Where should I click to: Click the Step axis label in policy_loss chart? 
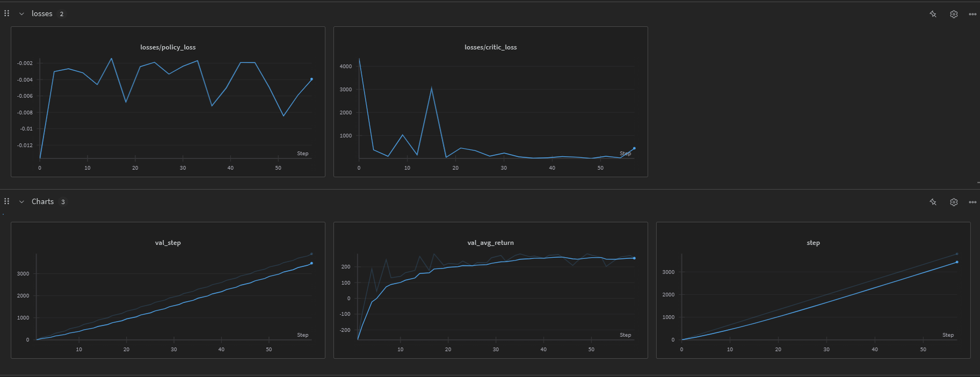pyautogui.click(x=303, y=154)
